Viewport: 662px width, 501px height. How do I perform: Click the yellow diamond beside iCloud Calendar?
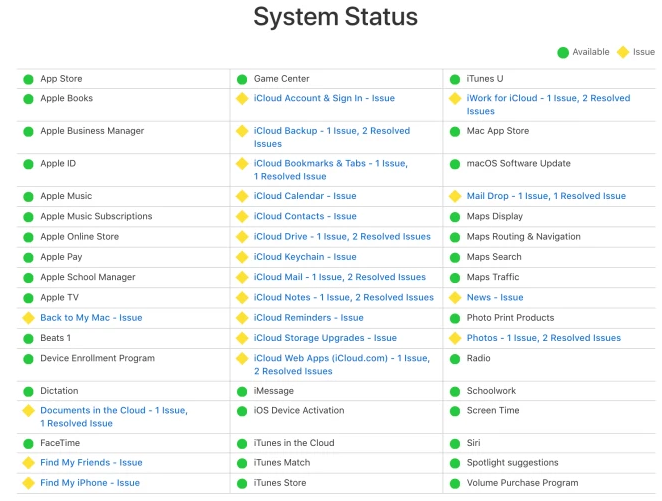click(242, 196)
